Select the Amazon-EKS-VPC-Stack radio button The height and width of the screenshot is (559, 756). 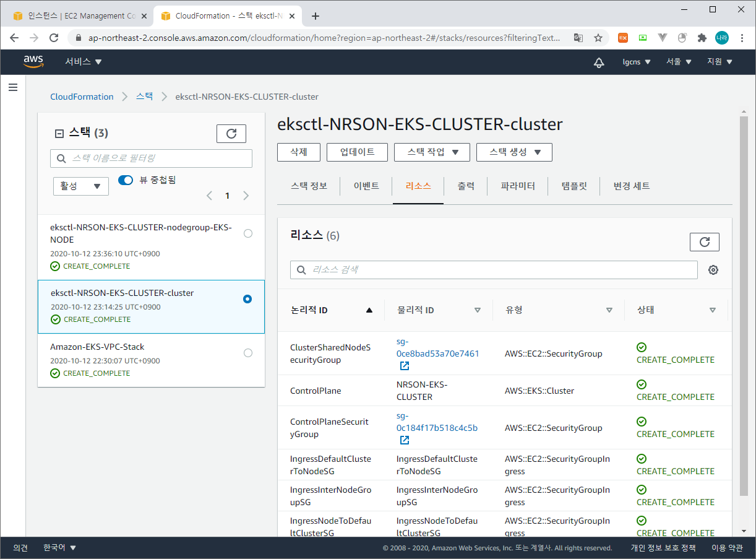coord(248,353)
